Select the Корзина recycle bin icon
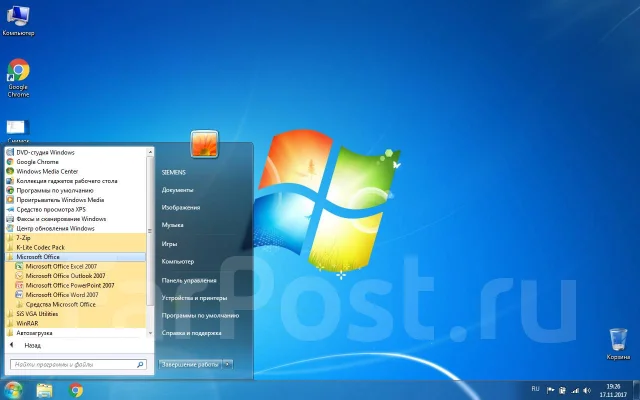This screenshot has height=400, width=640. (618, 344)
